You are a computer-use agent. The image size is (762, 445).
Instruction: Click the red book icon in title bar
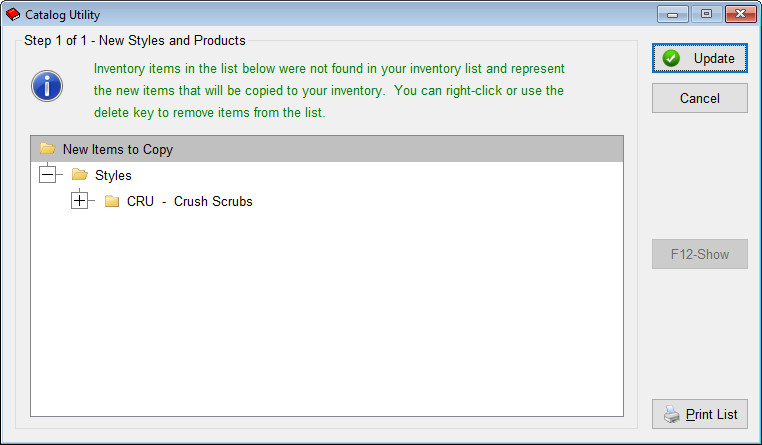(13, 15)
